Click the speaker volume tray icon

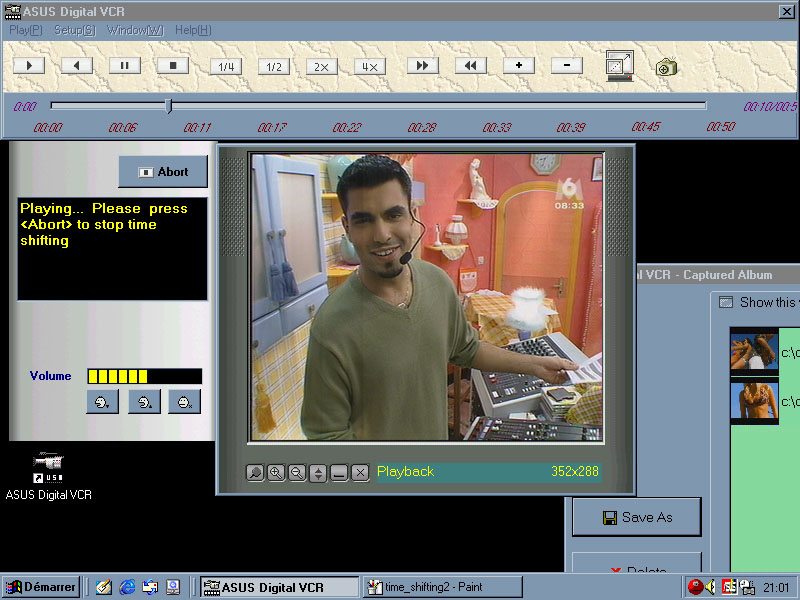[711, 587]
